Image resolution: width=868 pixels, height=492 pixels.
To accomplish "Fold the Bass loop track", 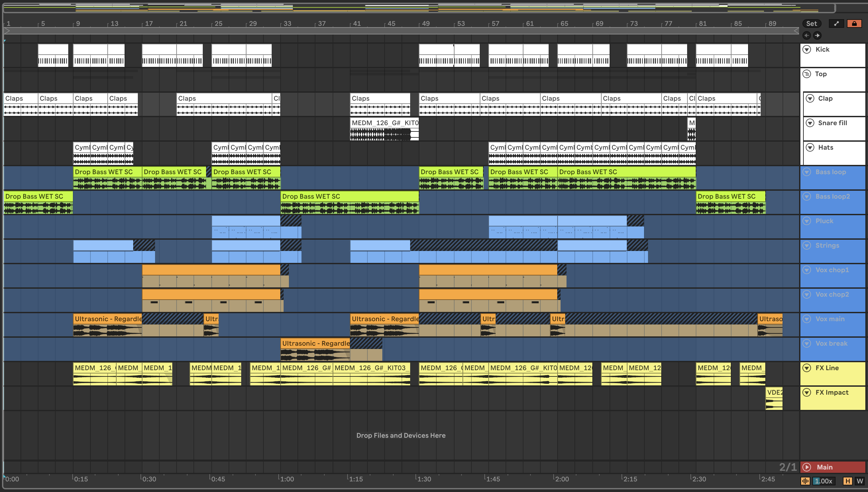I will click(807, 172).
